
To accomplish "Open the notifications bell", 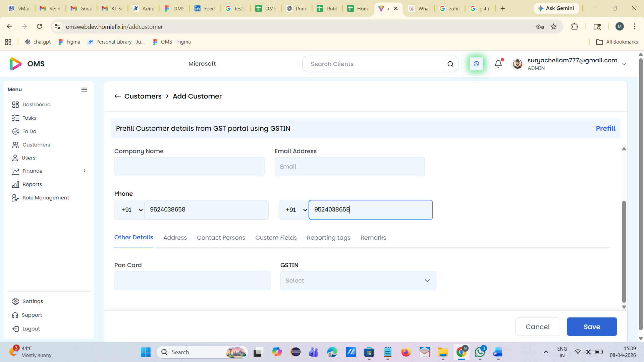I will click(498, 64).
